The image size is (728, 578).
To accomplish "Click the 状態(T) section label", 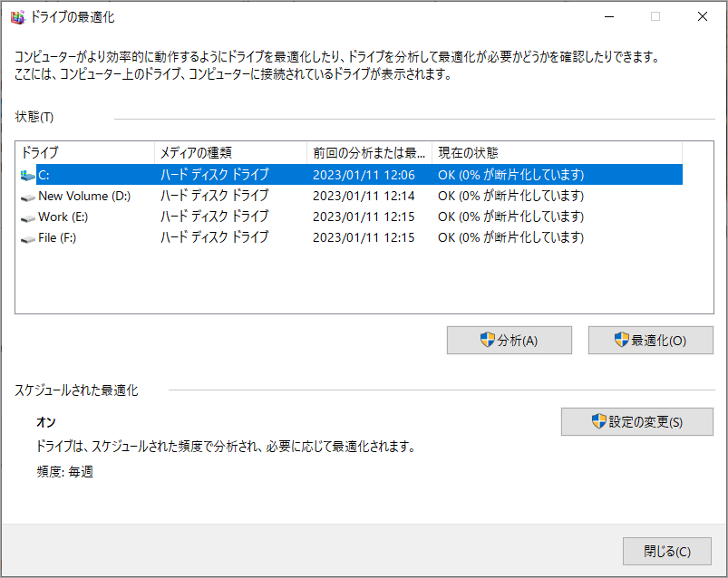I will 34,117.
